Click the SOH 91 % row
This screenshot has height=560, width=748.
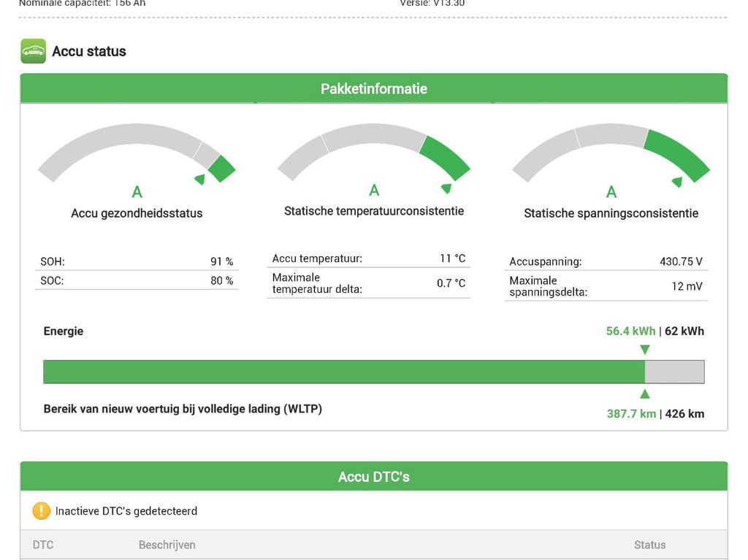pos(137,261)
